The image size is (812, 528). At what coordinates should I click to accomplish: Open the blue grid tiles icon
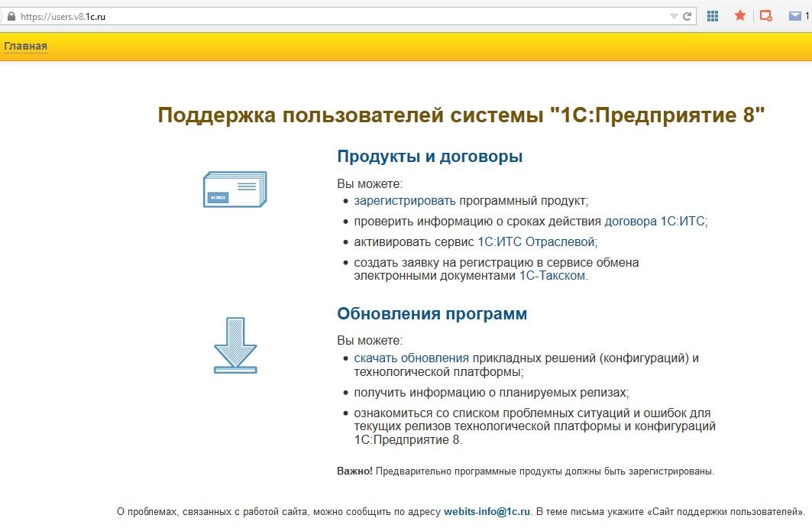[713, 16]
